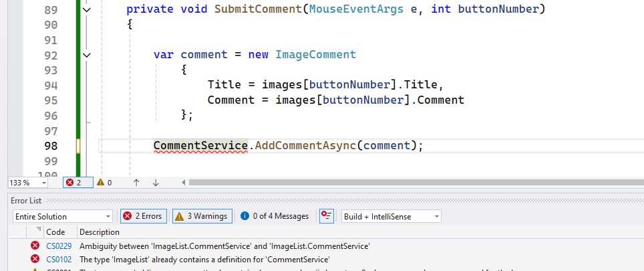Click the red error icon for CS0102
Viewport: 644px width, 271px height.
[x=35, y=259]
